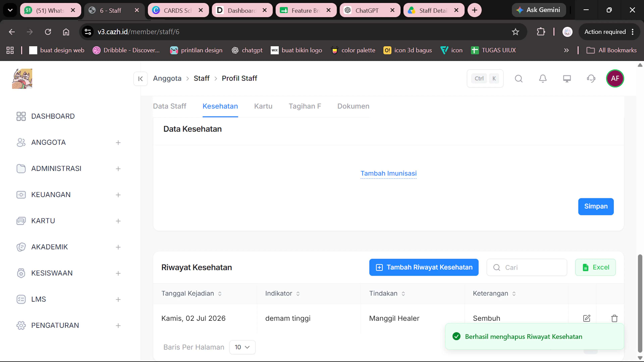
Task: Click the Keuangan money icon
Action: coord(21,195)
